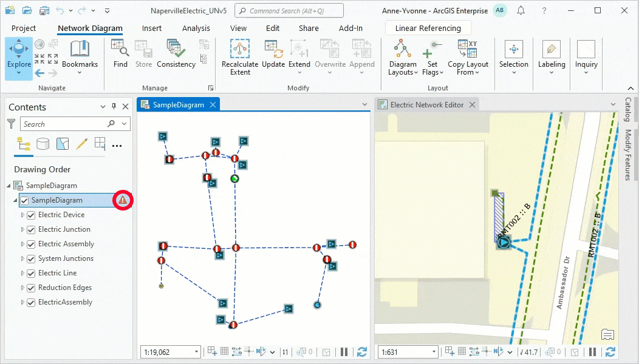Run the Consistency check
Image resolution: width=639 pixels, height=364 pixels.
176,53
